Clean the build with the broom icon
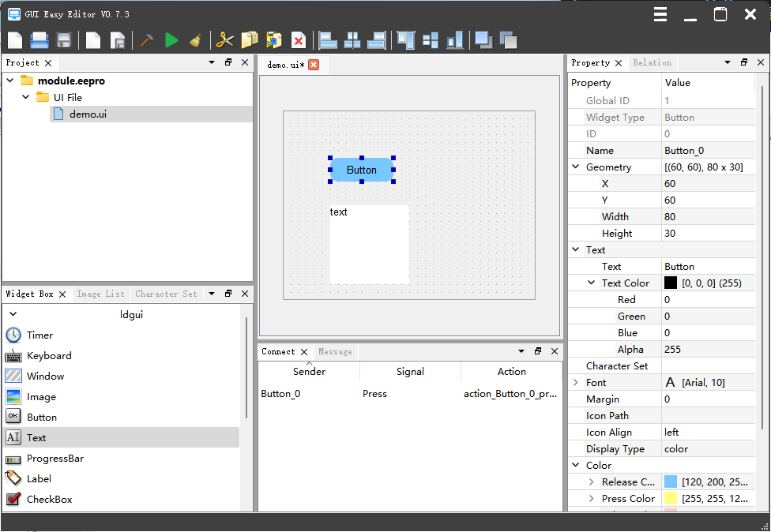 pyautogui.click(x=196, y=40)
